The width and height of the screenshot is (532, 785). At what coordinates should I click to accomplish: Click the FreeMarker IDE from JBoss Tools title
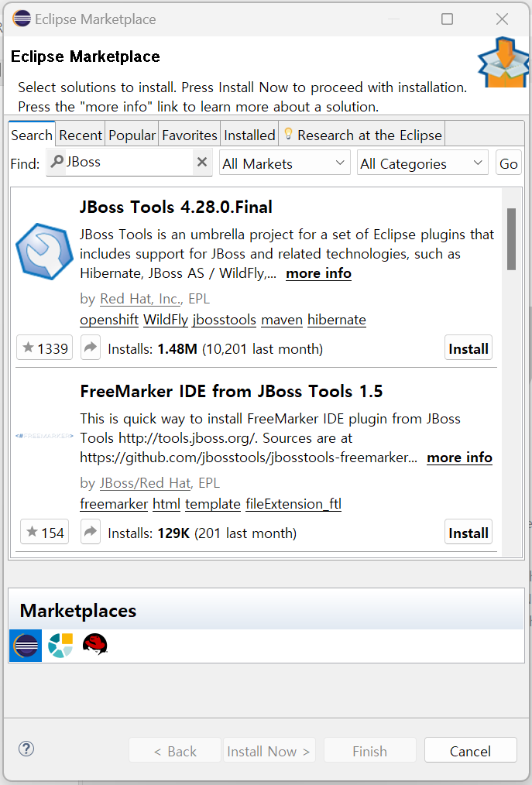click(232, 391)
